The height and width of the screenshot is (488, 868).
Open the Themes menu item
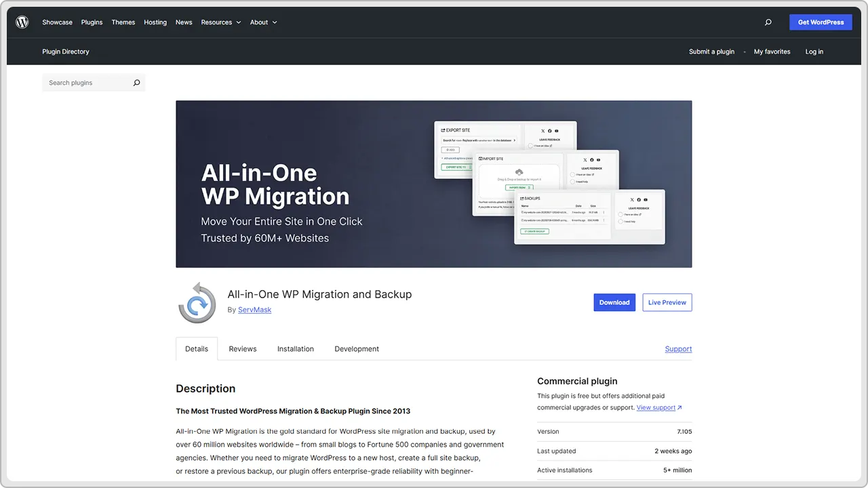pos(123,22)
